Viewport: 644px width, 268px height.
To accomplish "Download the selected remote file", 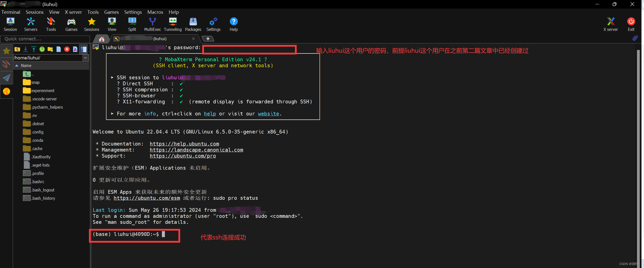I will click(25, 49).
